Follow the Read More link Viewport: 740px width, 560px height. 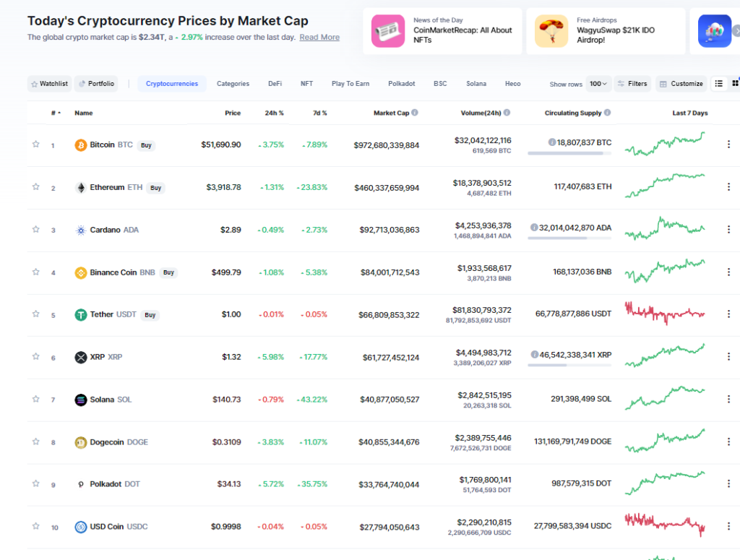[319, 37]
